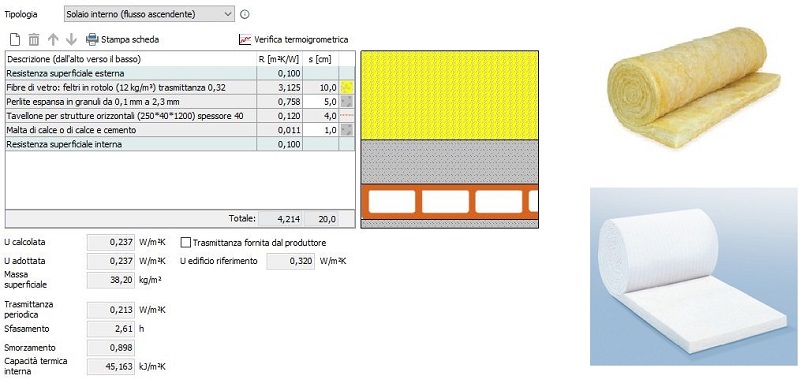Click the new layer blank page icon
The height and width of the screenshot is (383, 800).
click(x=15, y=40)
